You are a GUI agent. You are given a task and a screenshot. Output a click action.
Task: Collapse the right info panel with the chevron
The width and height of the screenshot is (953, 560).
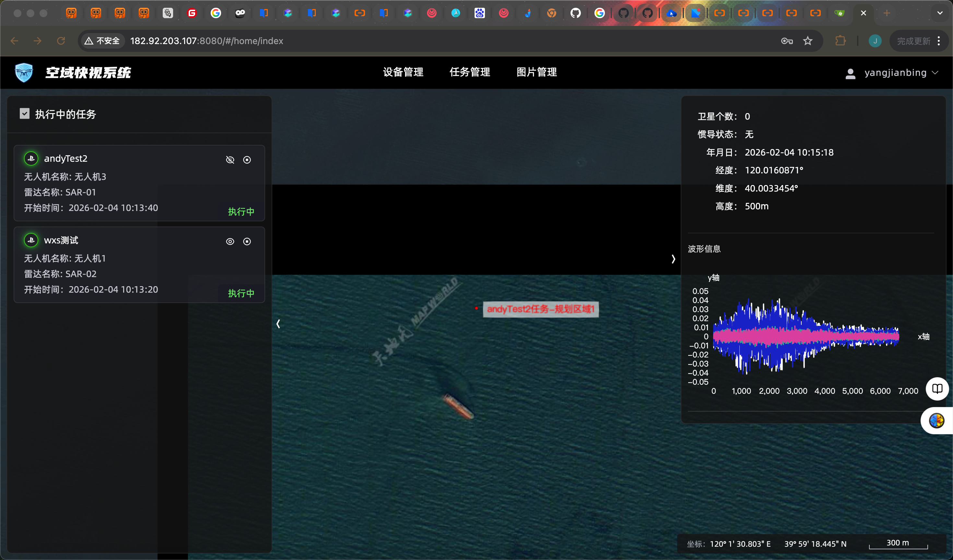tap(673, 259)
